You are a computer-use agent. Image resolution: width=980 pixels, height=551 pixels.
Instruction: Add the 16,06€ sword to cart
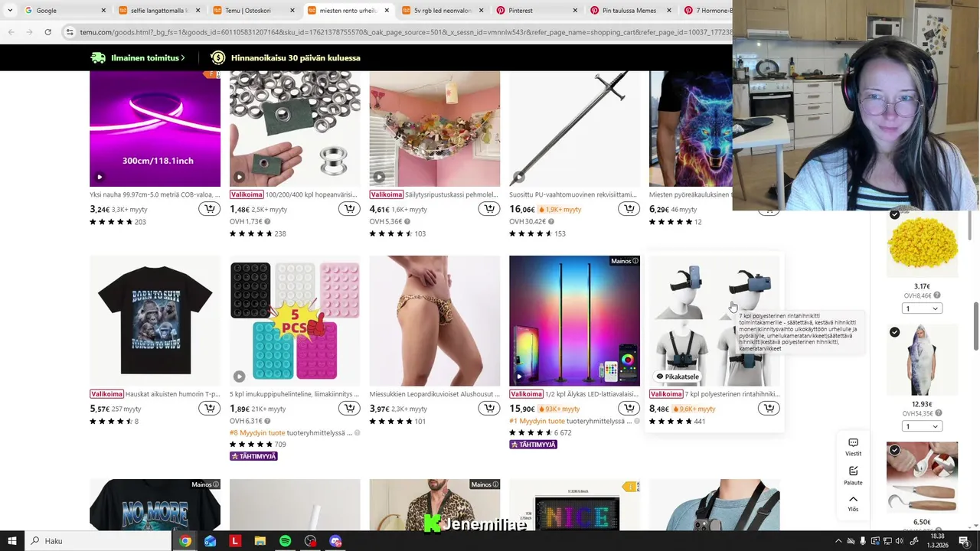click(x=629, y=209)
